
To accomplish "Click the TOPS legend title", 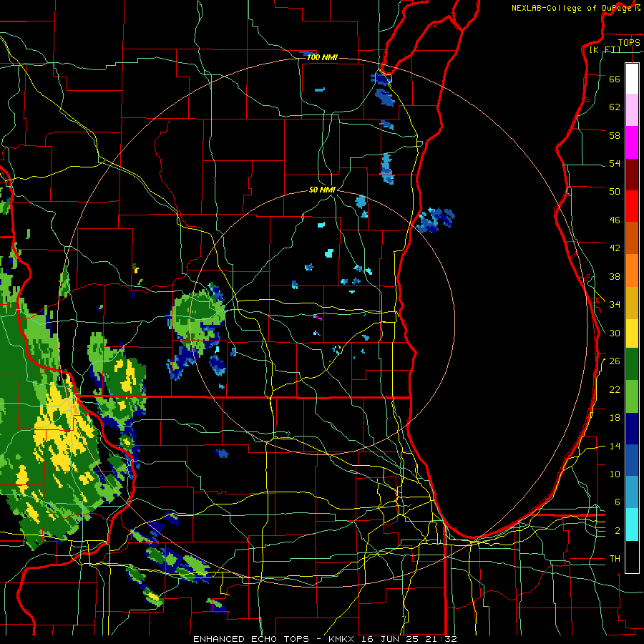I will (x=629, y=42).
